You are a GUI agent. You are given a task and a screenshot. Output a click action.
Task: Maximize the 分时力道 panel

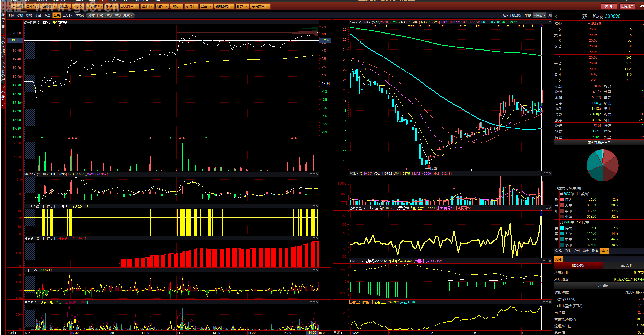click(x=314, y=270)
